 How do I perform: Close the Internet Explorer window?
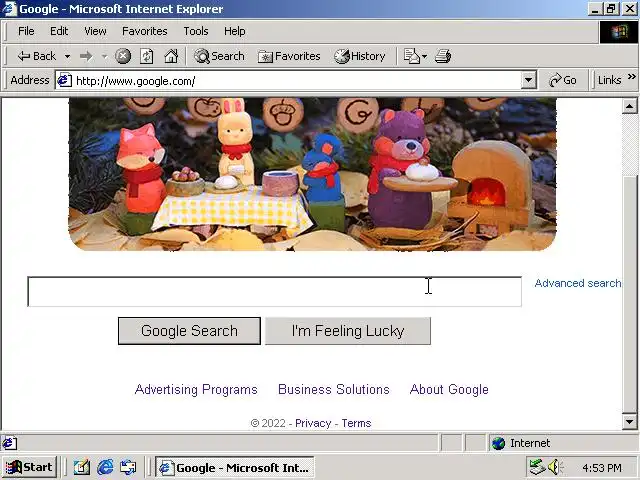coord(629,9)
